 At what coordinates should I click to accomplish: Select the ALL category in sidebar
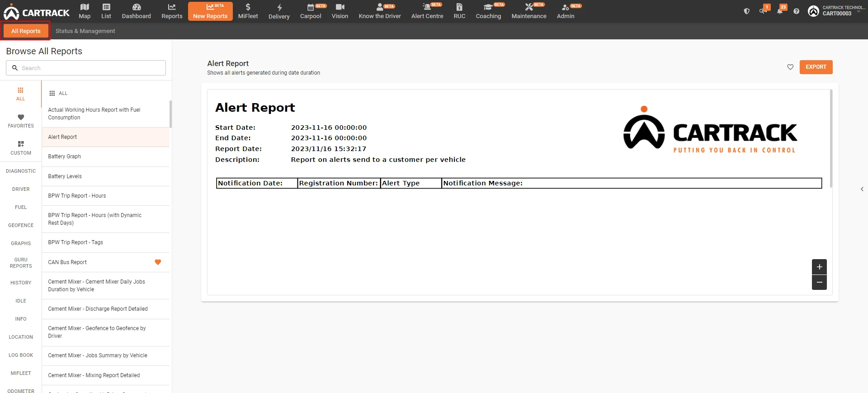[21, 94]
